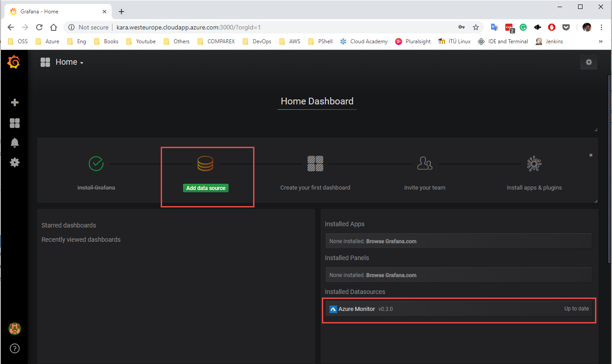Screen dimensions: 612x364
Task: Click the data source database icon
Action: coord(205,164)
